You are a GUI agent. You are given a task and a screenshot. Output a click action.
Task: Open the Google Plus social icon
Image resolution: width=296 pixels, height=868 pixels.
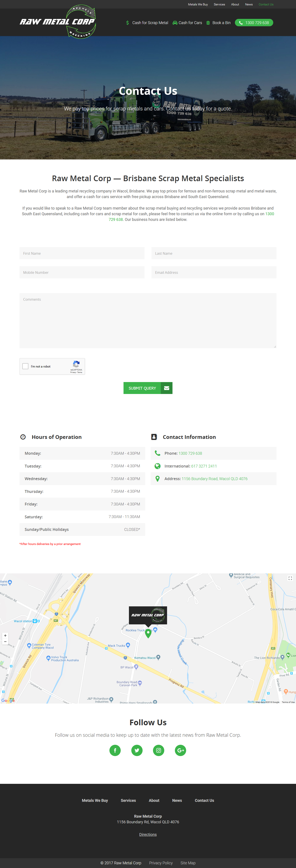(181, 750)
